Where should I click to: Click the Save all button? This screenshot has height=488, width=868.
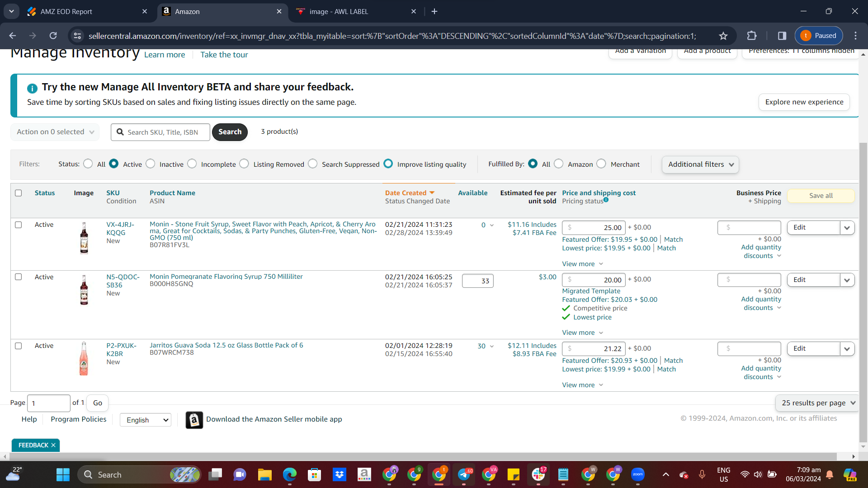pos(821,196)
